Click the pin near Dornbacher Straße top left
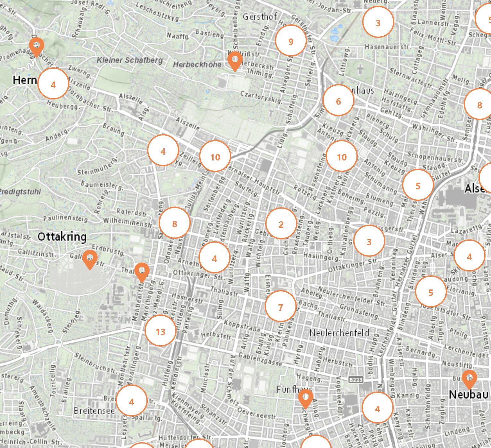 (36, 46)
